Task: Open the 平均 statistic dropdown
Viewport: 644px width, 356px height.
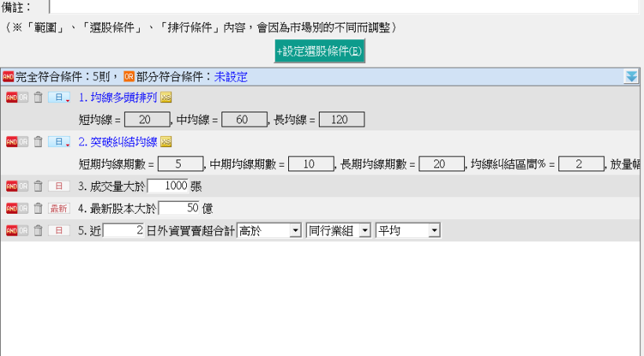Action: (408, 230)
